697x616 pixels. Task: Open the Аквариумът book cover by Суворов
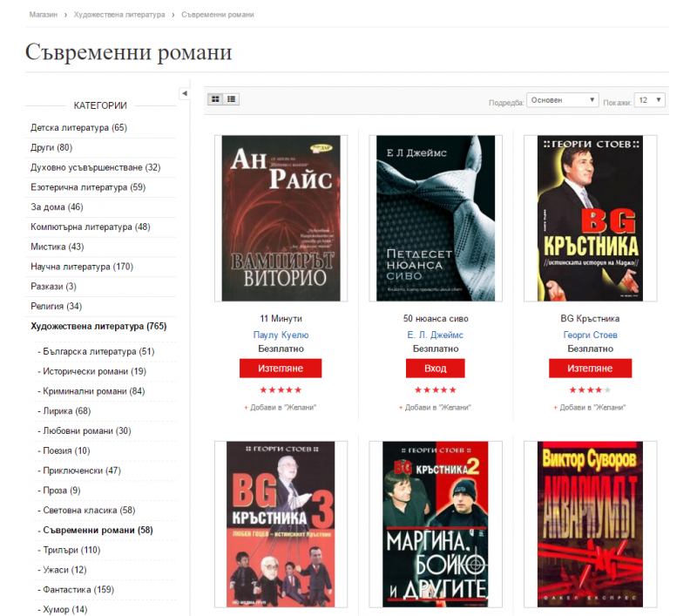tap(590, 525)
